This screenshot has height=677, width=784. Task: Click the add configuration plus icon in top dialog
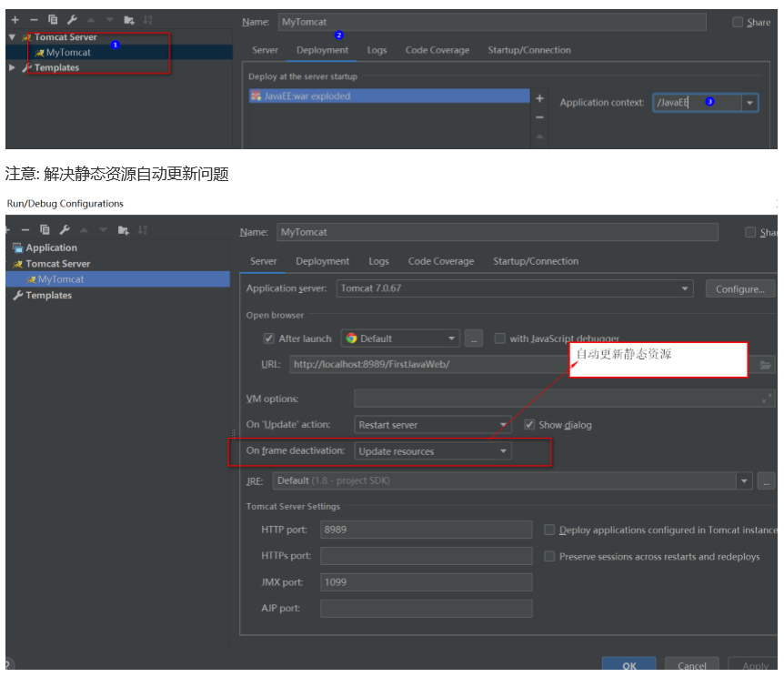(15, 20)
